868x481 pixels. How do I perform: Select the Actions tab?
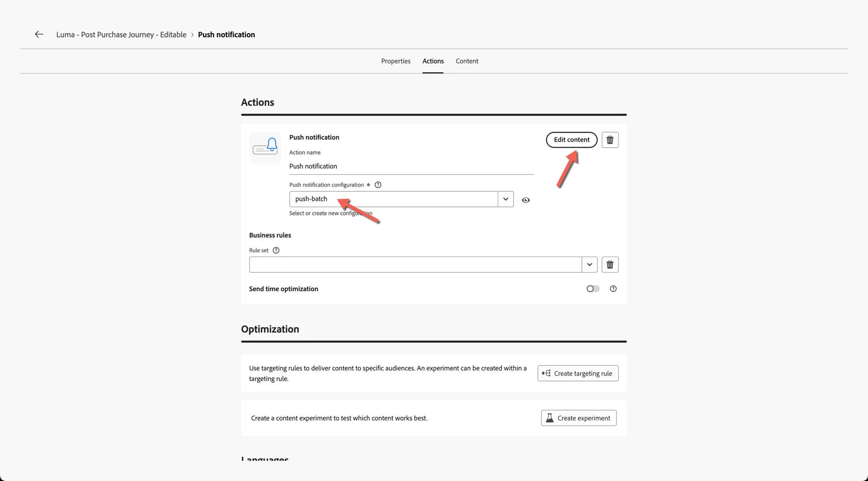pos(433,61)
